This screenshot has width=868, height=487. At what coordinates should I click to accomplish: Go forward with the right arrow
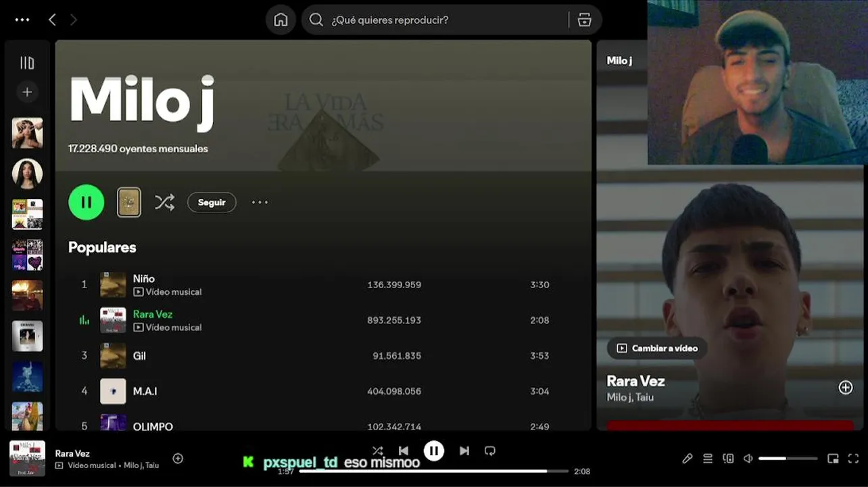coord(74,20)
